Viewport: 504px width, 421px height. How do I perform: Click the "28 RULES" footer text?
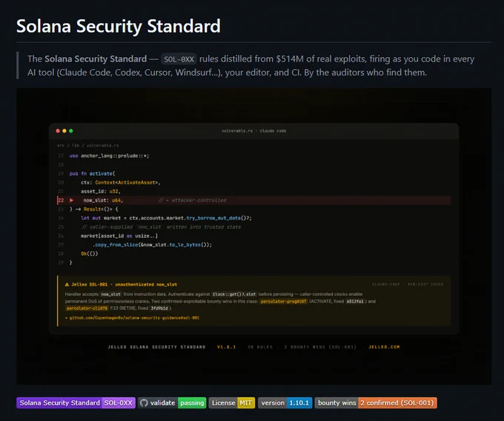[260, 347]
